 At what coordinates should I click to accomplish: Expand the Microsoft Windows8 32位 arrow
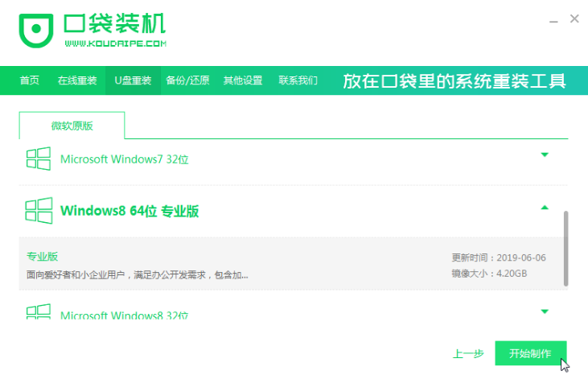(545, 311)
